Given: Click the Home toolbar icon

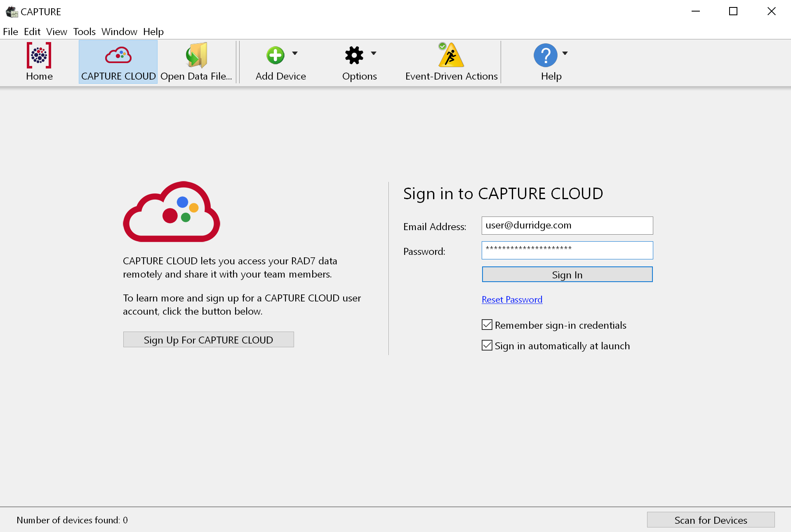Looking at the screenshot, I should point(39,56).
